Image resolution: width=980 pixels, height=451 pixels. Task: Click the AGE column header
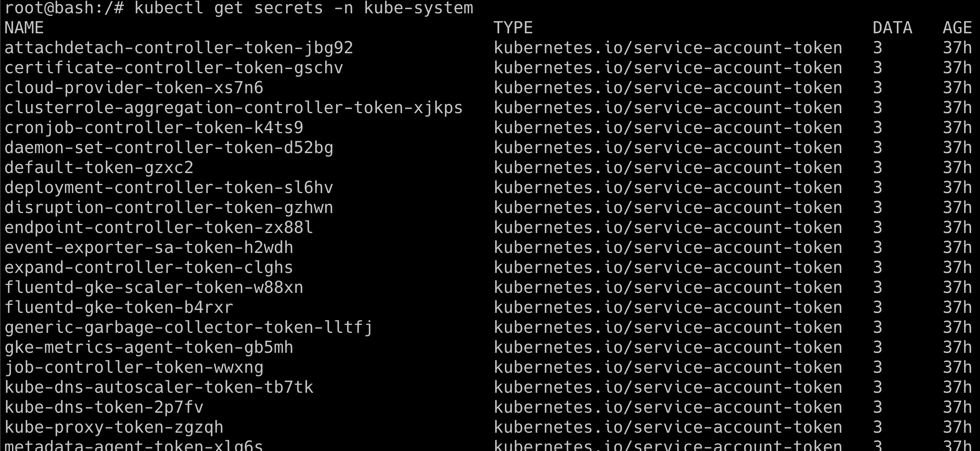point(957,28)
